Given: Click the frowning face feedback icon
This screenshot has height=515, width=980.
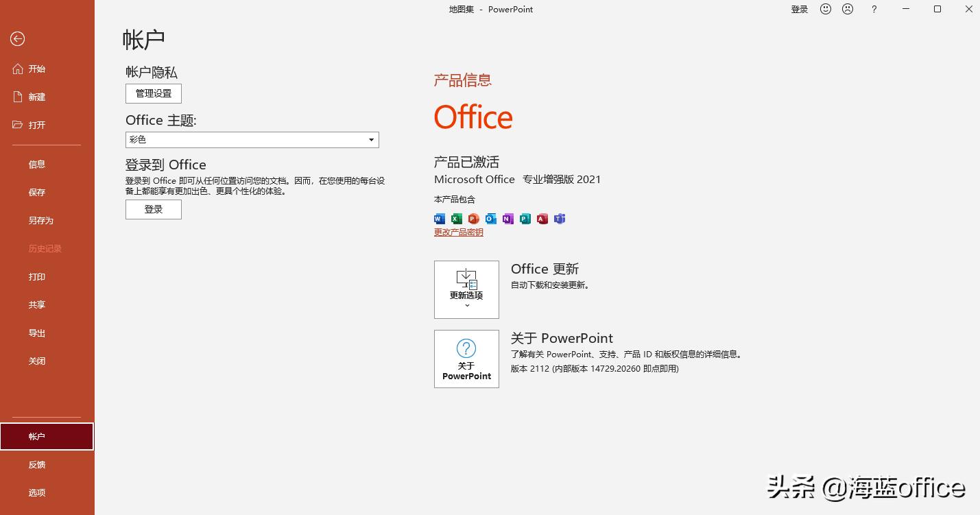Looking at the screenshot, I should [848, 9].
